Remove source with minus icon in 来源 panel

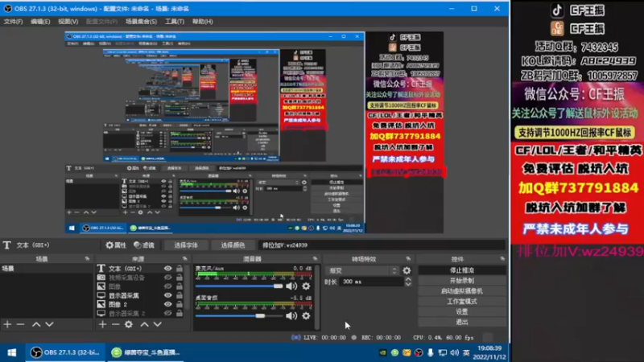point(115,324)
